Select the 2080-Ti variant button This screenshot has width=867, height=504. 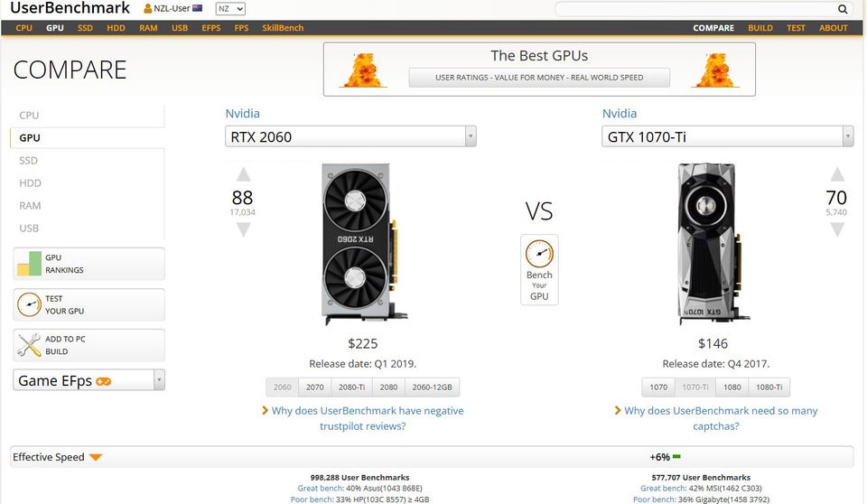click(351, 387)
